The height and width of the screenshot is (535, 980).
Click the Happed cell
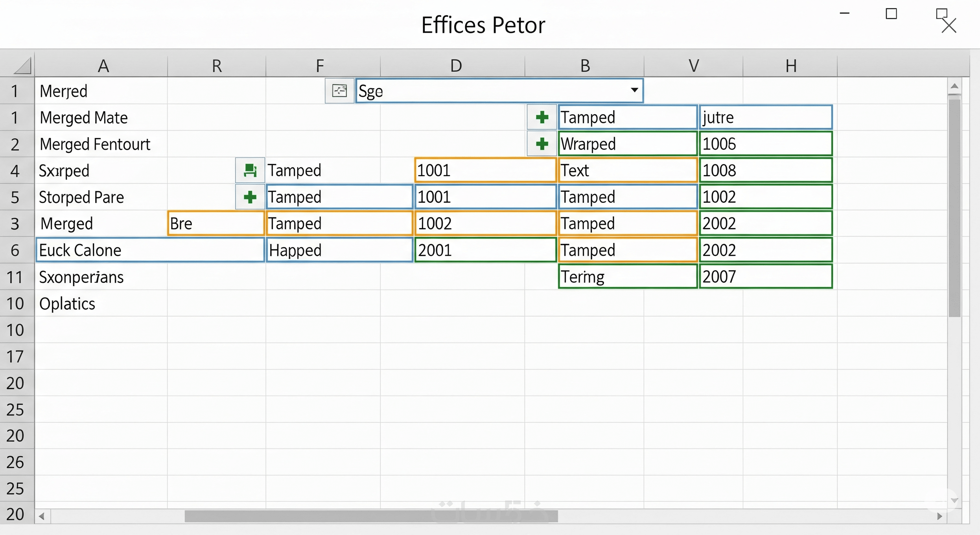point(339,250)
